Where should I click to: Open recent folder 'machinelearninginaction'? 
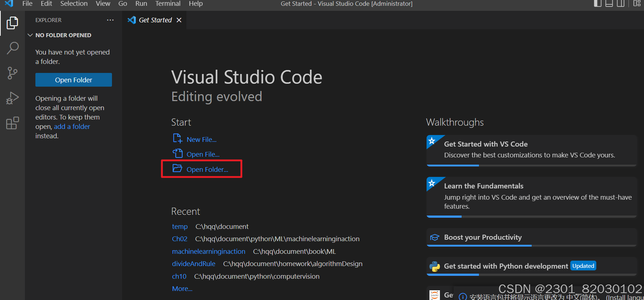point(208,252)
